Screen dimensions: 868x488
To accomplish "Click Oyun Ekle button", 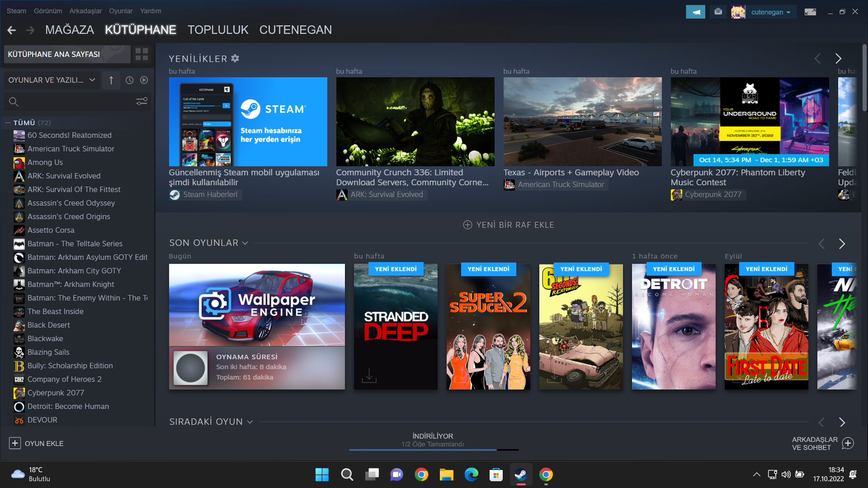I will click(x=37, y=443).
